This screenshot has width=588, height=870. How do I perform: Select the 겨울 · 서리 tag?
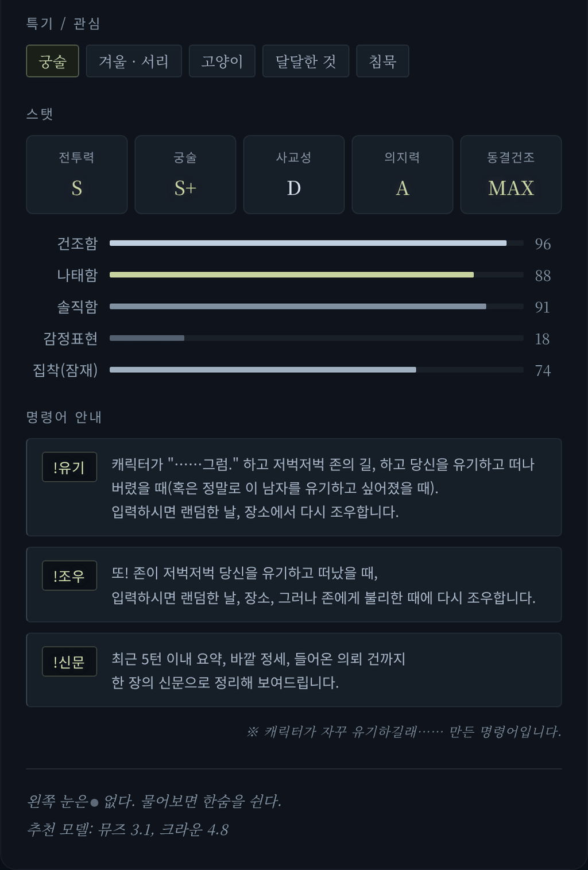[x=134, y=61]
